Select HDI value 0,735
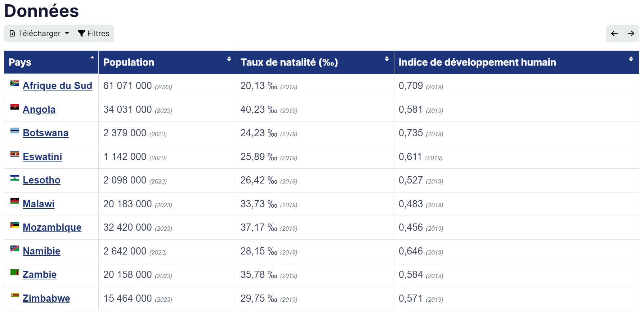This screenshot has width=644, height=314. 411,133
